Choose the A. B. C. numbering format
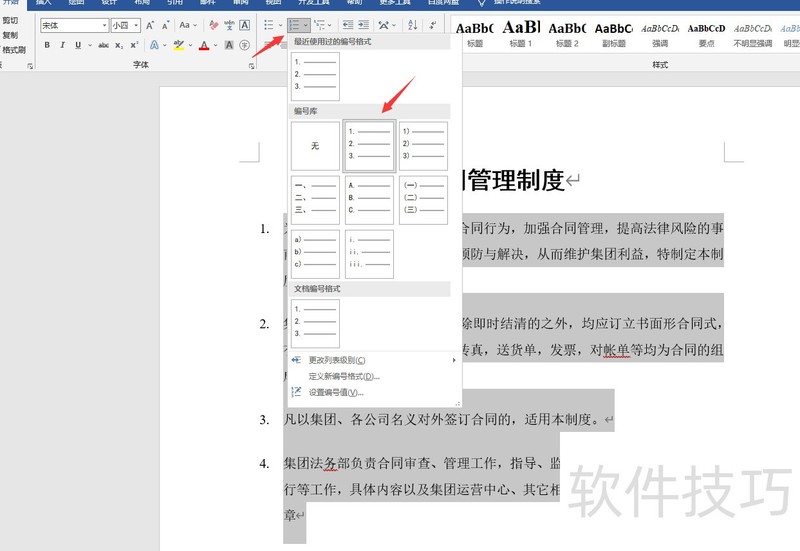800x551 pixels. [369, 198]
